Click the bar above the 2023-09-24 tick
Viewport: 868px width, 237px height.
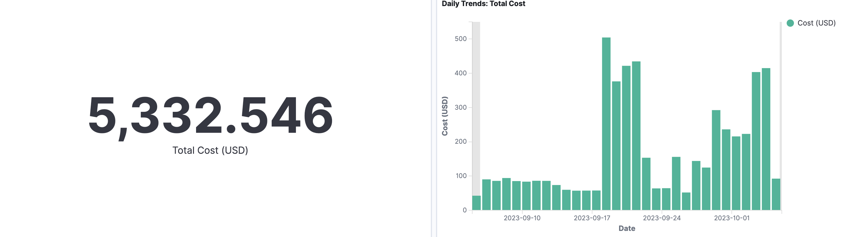(666, 199)
